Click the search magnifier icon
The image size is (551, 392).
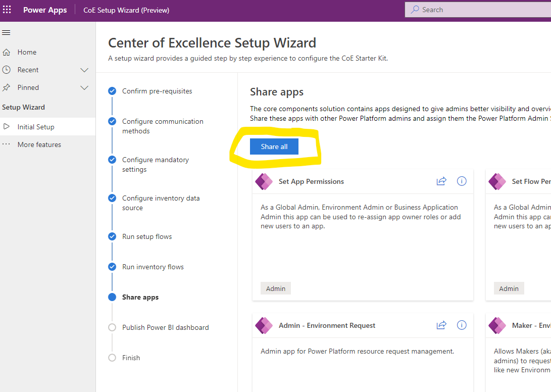[415, 9]
